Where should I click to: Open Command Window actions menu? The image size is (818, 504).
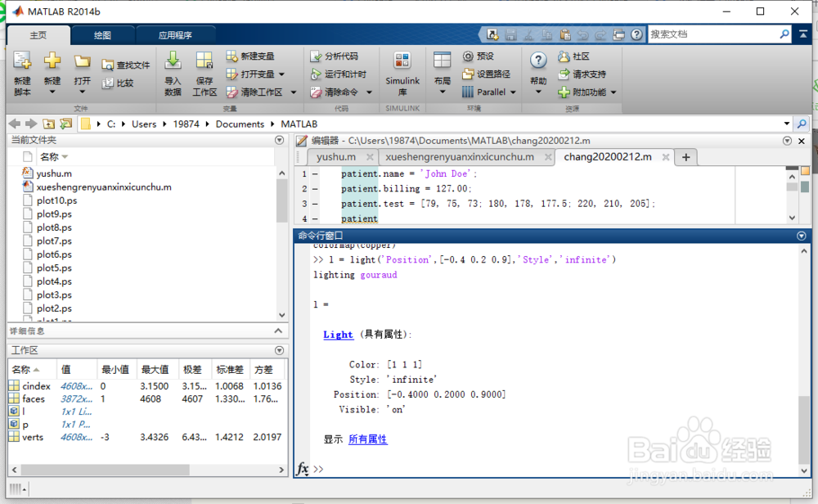[x=802, y=236]
